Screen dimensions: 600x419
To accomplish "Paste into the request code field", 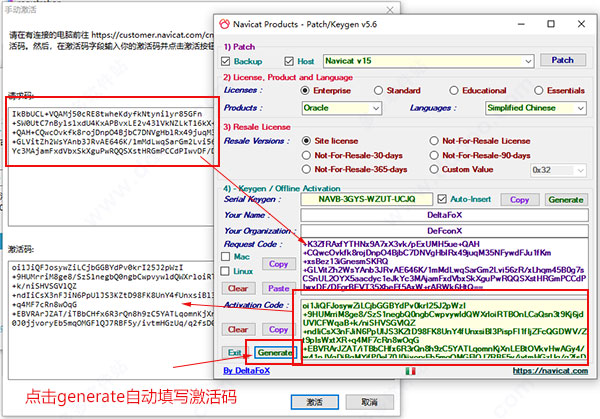I will click(279, 289).
